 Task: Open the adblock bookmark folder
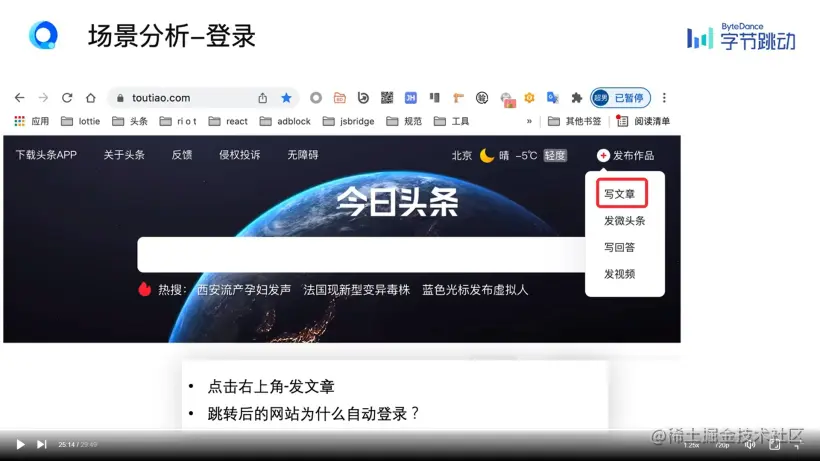point(285,121)
